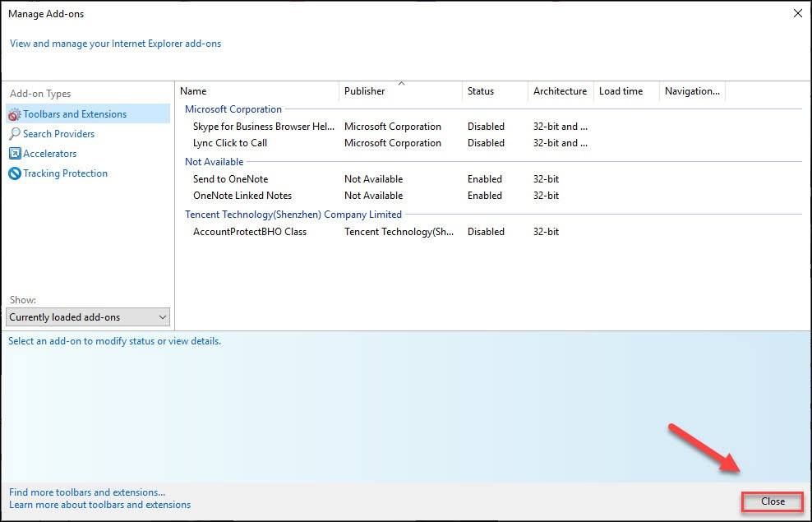Image resolution: width=812 pixels, height=522 pixels.
Task: Select Skype for Business Browser Helper add-on
Action: coord(264,127)
